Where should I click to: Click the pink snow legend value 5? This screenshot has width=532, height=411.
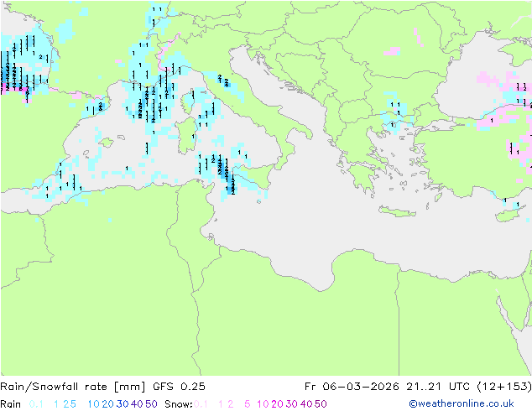[x=248, y=404]
